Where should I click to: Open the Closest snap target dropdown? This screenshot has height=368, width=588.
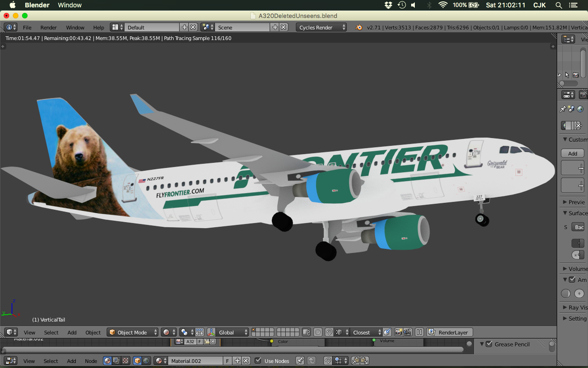coord(366,332)
